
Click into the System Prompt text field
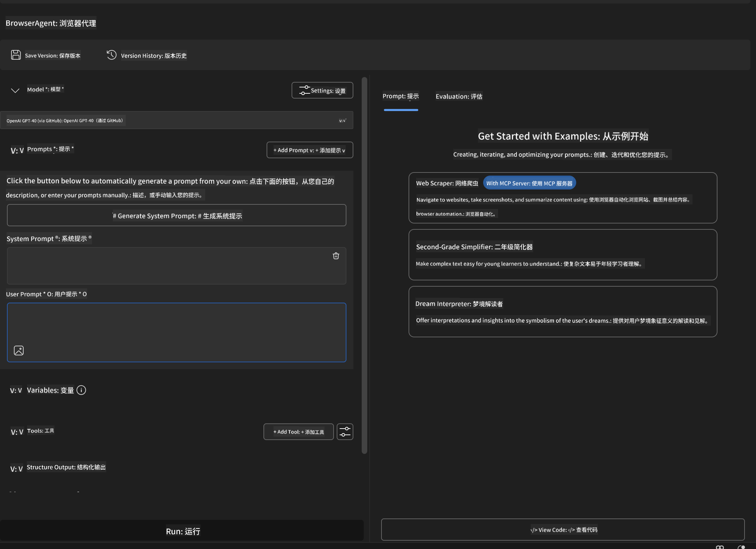177,266
